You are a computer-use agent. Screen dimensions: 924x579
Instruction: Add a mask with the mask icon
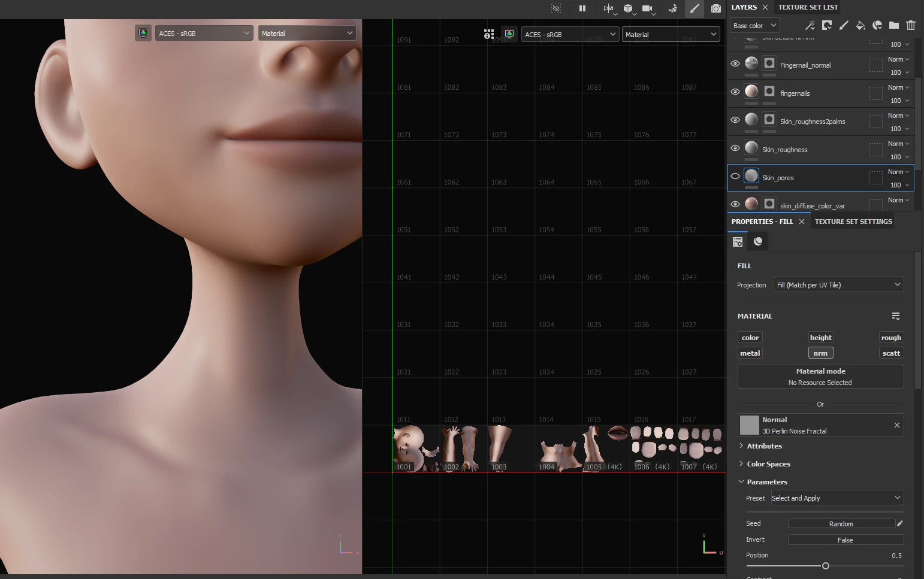point(826,25)
